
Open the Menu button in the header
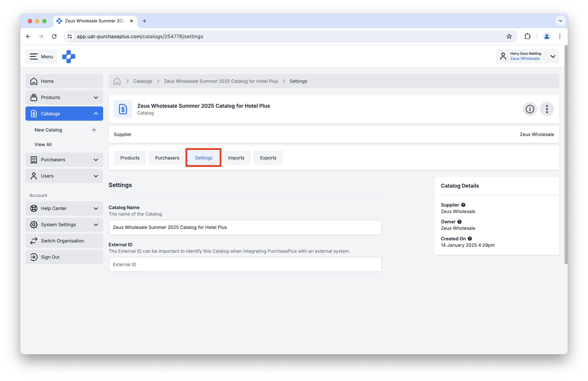click(41, 56)
